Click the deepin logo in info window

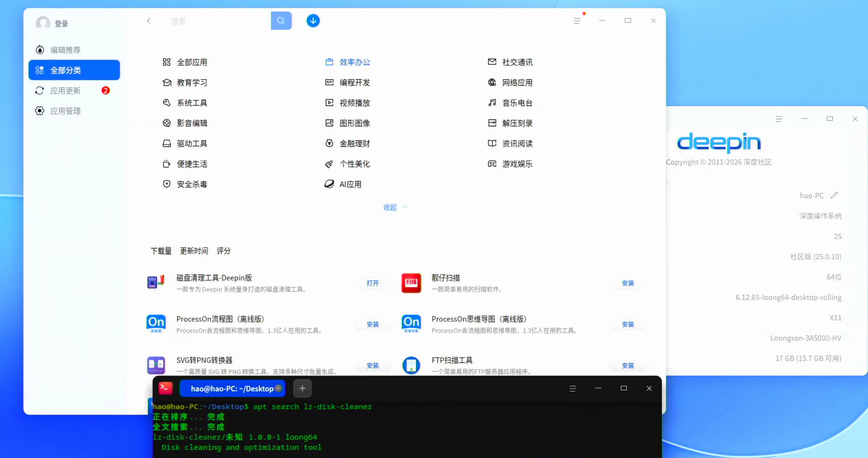[719, 142]
